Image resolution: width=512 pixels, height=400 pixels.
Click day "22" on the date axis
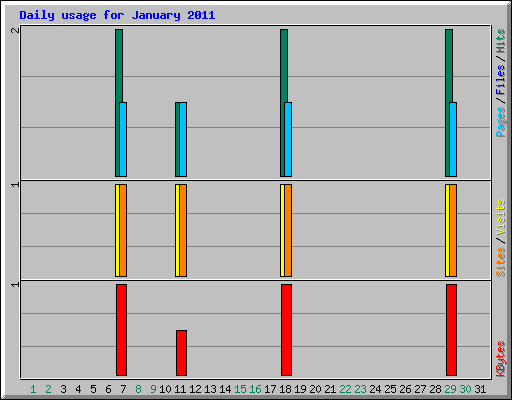tap(345, 389)
